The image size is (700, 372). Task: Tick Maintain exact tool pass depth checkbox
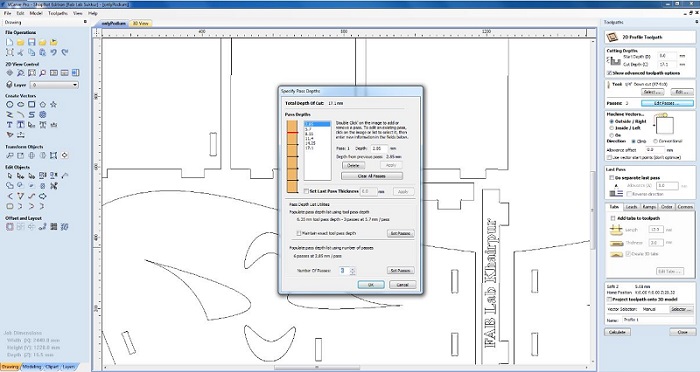click(299, 233)
